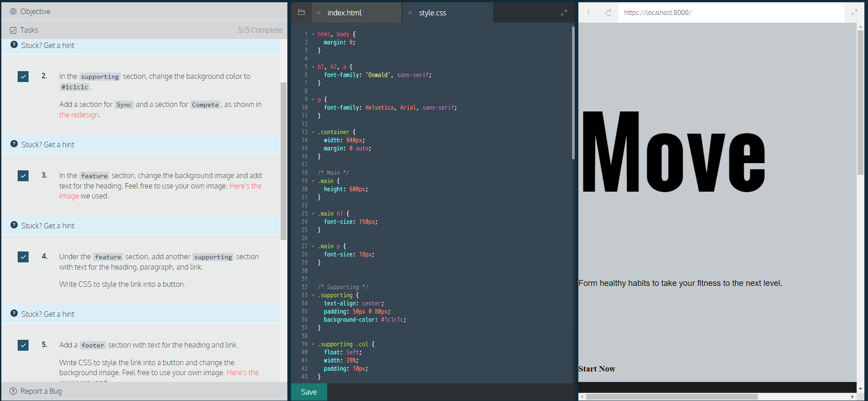Image resolution: width=868 pixels, height=401 pixels.
Task: Toggle the checkbox for task 2
Action: pyautogui.click(x=23, y=77)
